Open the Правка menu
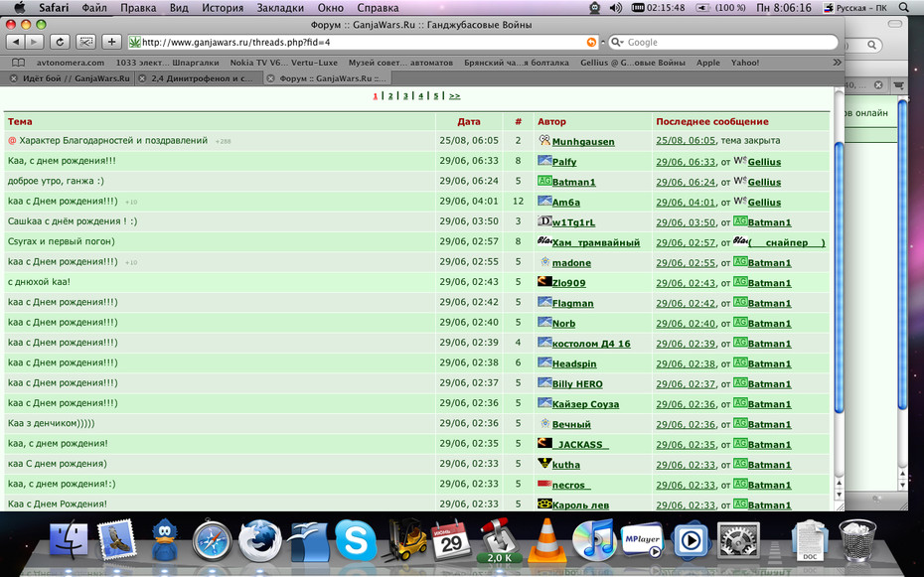 pos(138,8)
